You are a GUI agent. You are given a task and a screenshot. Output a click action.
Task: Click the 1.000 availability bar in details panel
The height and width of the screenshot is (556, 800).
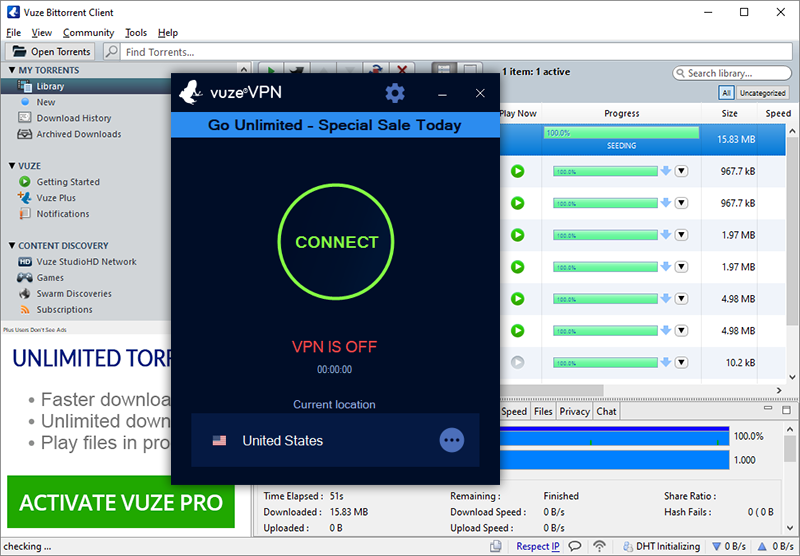click(x=614, y=460)
